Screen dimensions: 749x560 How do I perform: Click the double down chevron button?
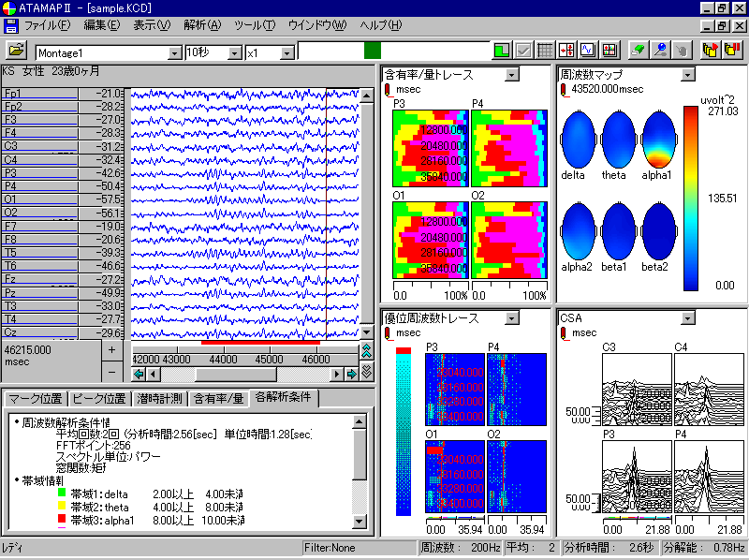point(366,372)
